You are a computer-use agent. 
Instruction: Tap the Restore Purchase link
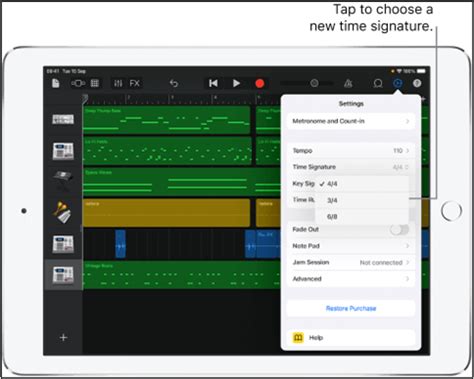351,308
